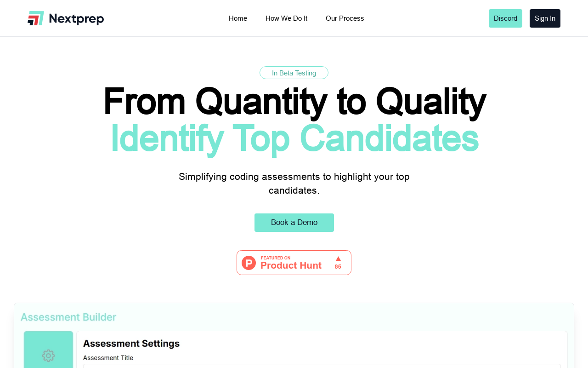Open the Our Process section link
Screen dimensions: 588x368
coord(345,18)
